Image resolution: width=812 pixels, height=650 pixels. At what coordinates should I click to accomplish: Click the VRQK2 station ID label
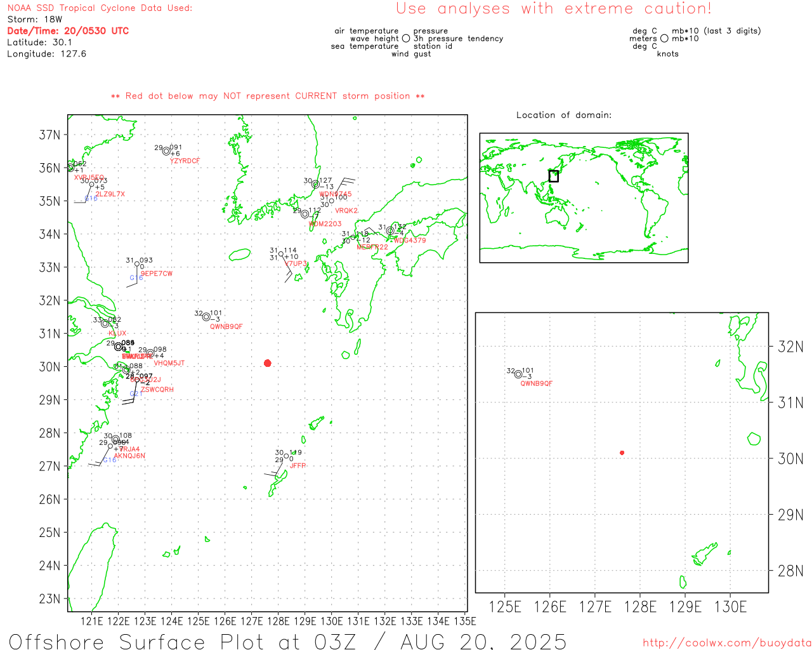(346, 211)
